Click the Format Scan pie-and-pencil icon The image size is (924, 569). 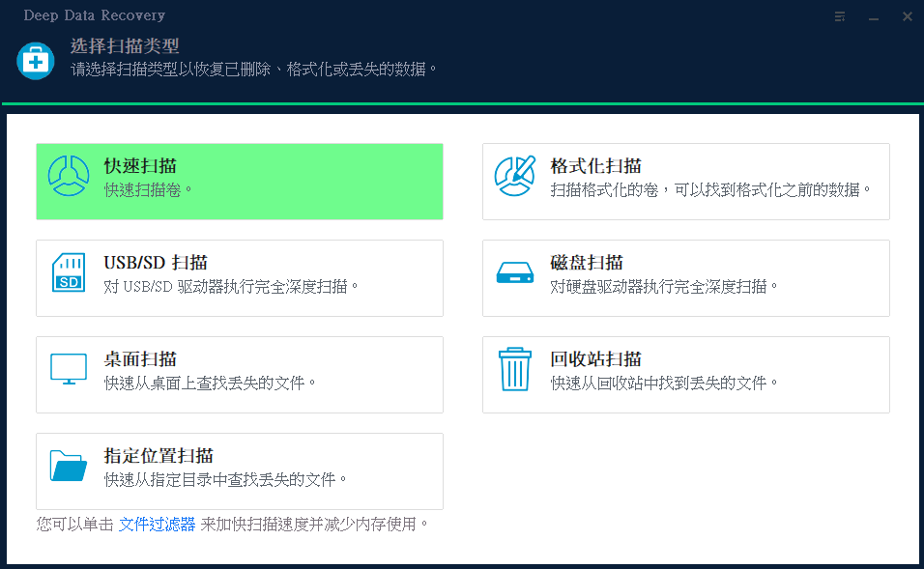point(515,176)
